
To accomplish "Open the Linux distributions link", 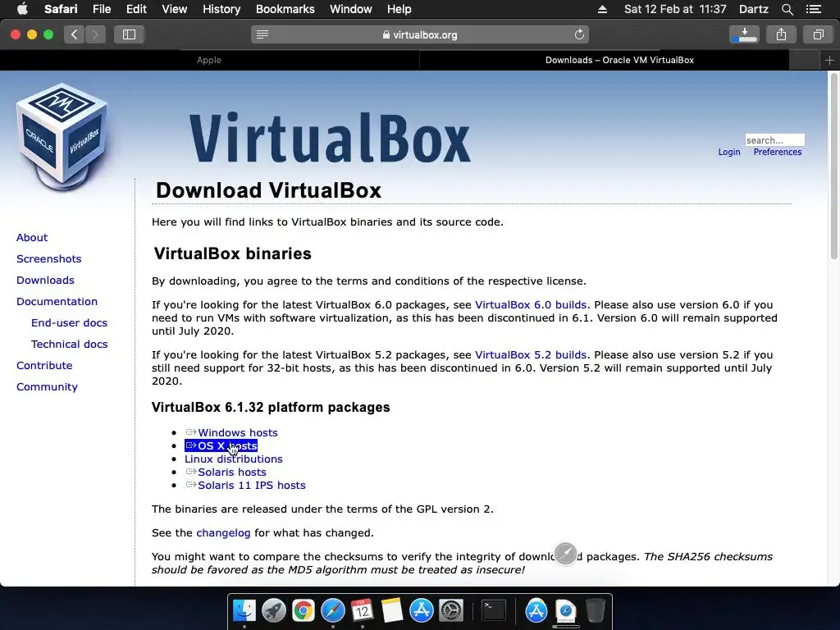I will coord(234,459).
